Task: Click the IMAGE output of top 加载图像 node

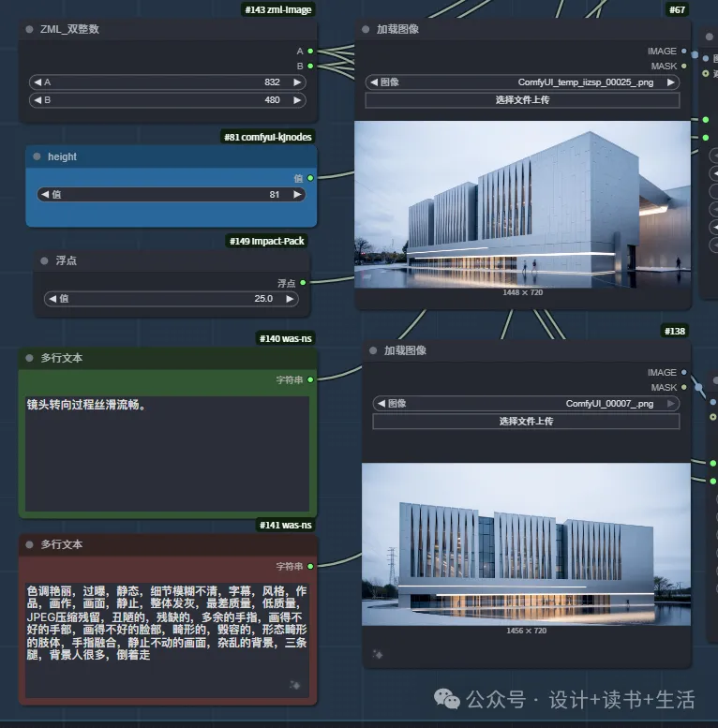Action: [x=684, y=52]
